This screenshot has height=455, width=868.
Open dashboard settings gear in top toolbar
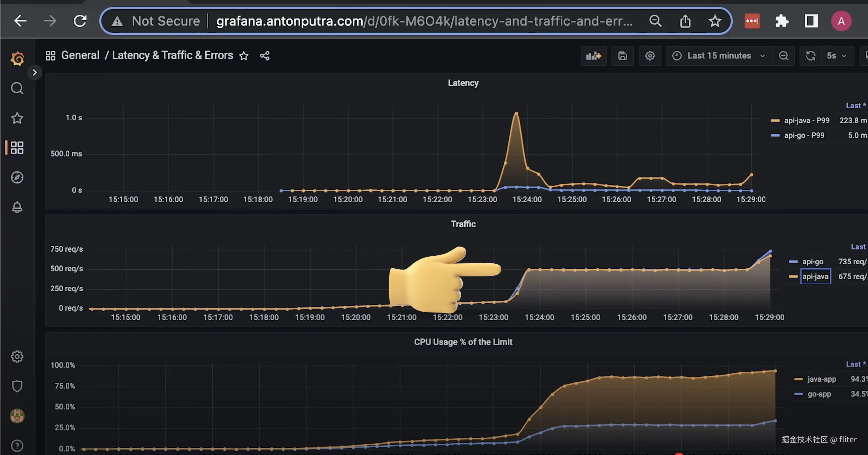tap(650, 56)
